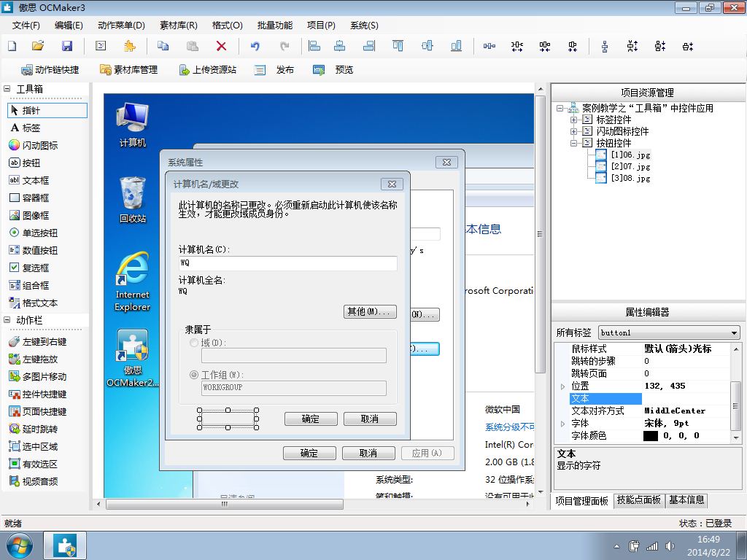Open the 动作菜单(D) menu

[121, 26]
